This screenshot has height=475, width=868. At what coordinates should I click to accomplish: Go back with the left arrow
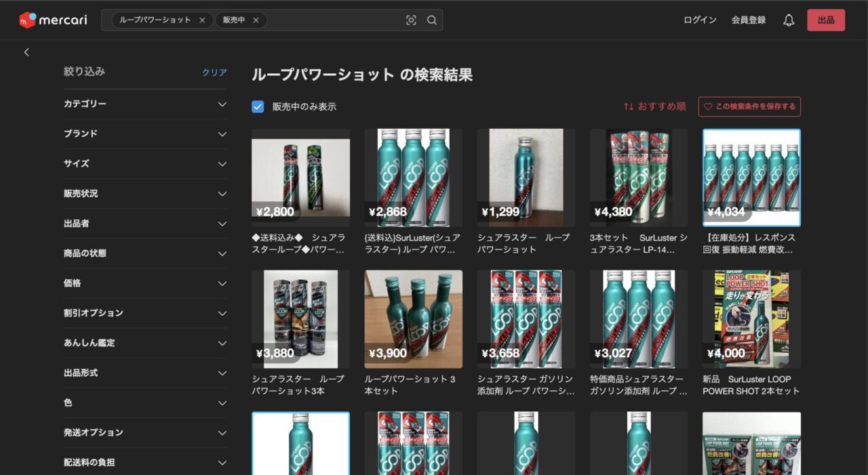(x=26, y=52)
